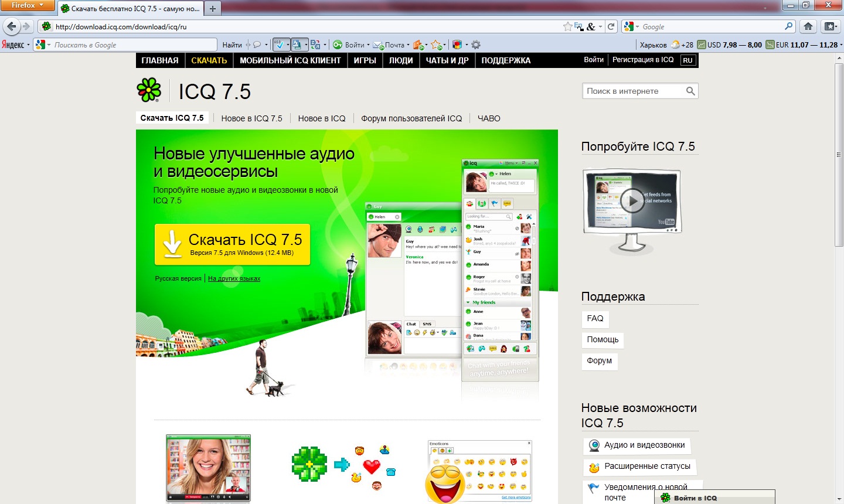Viewport: 844px width, 504px height.
Task: Open Регистрация в ICQ link
Action: [x=643, y=60]
